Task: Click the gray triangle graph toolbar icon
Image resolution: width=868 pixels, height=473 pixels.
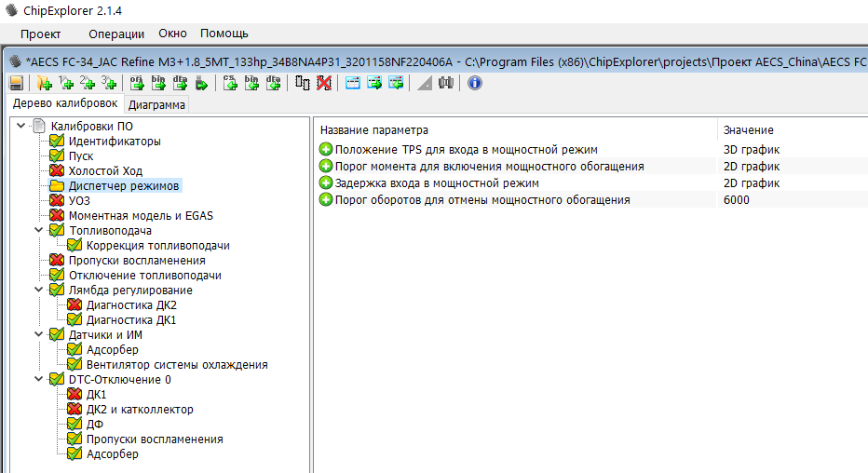Action: 425,83
